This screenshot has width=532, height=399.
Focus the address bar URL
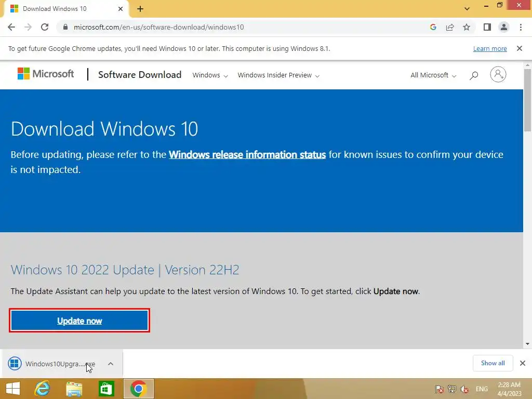[159, 27]
